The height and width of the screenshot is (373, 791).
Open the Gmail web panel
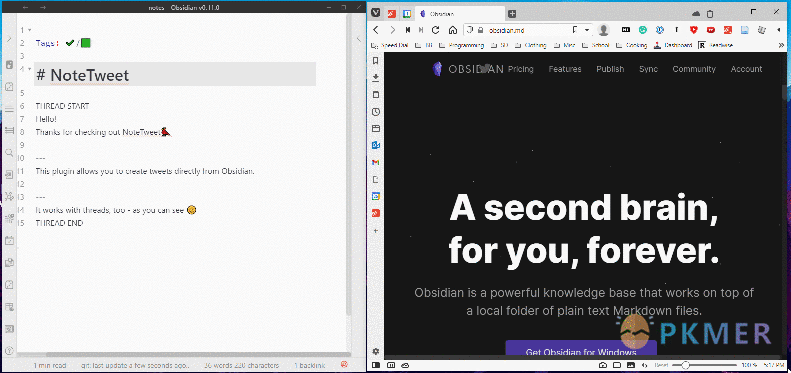[375, 163]
